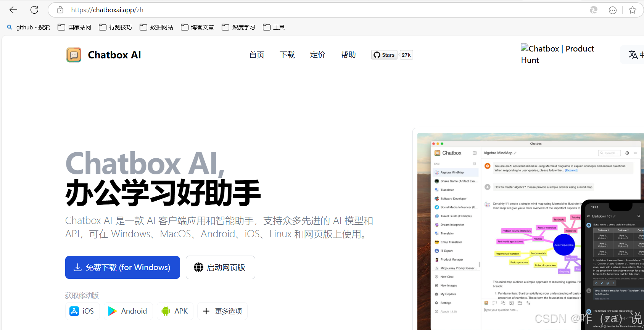644x330 pixels.
Task: Click the GitHub Stars badge
Action: point(384,55)
